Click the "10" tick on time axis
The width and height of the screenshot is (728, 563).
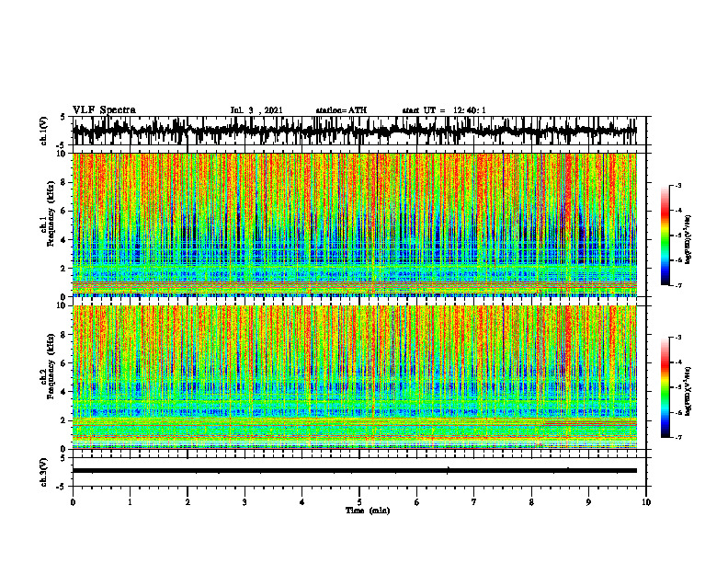tap(646, 502)
